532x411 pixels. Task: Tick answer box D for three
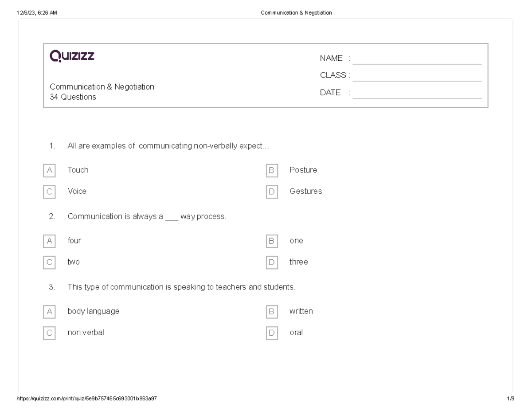pos(272,262)
